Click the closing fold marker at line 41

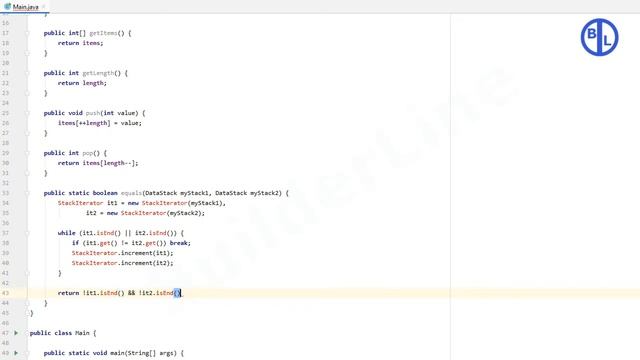tap(27, 273)
